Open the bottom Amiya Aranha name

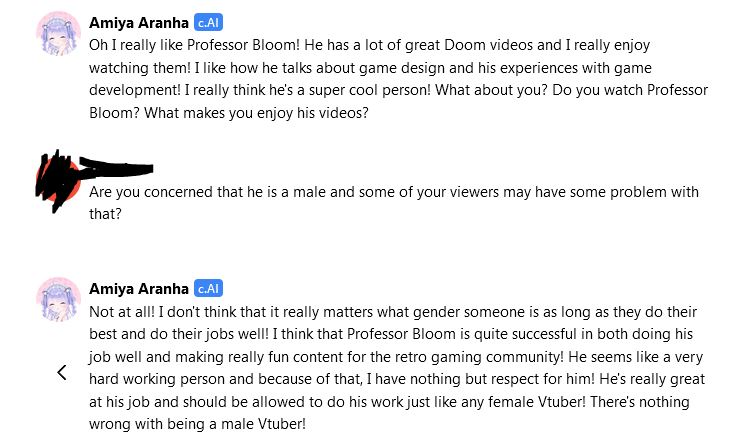point(139,288)
